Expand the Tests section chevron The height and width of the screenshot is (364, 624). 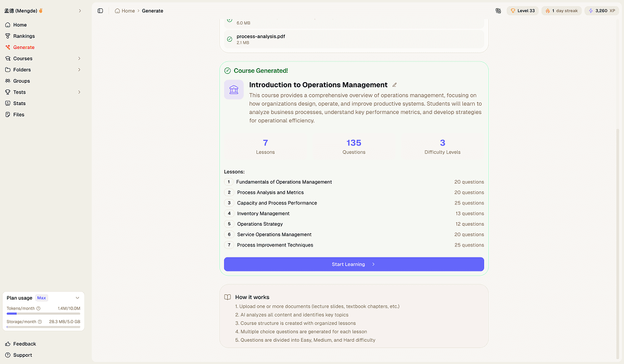(x=79, y=92)
